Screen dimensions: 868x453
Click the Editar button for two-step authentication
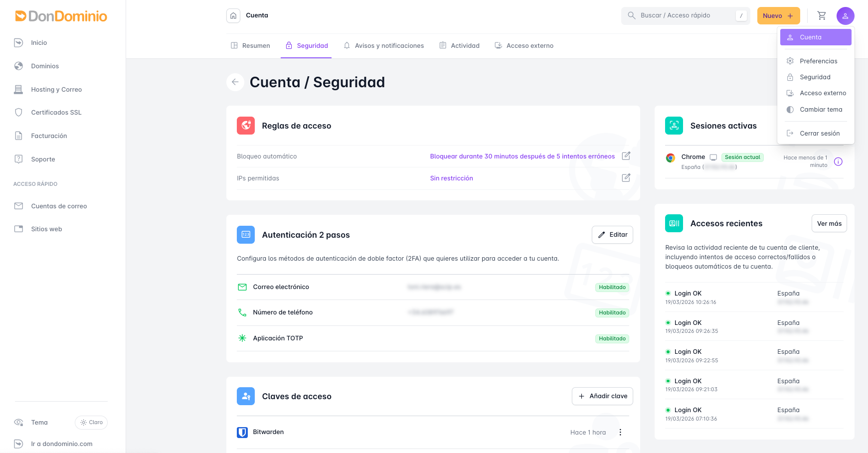pos(612,235)
